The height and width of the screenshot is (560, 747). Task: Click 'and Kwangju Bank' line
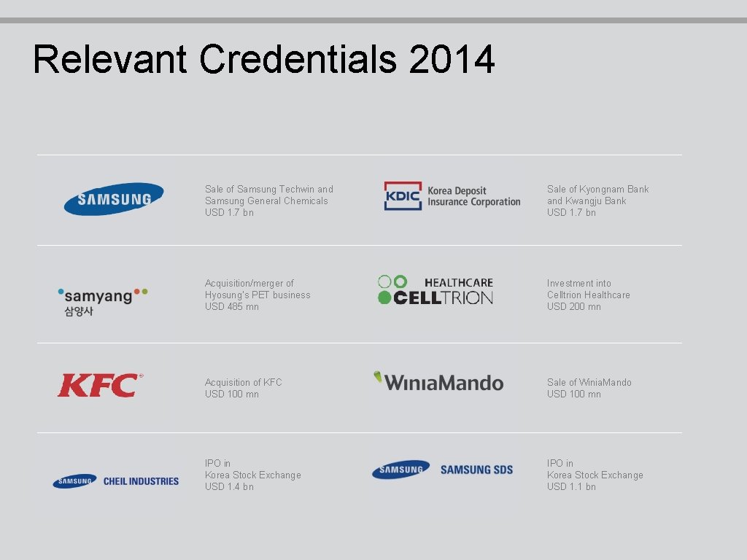(x=587, y=201)
